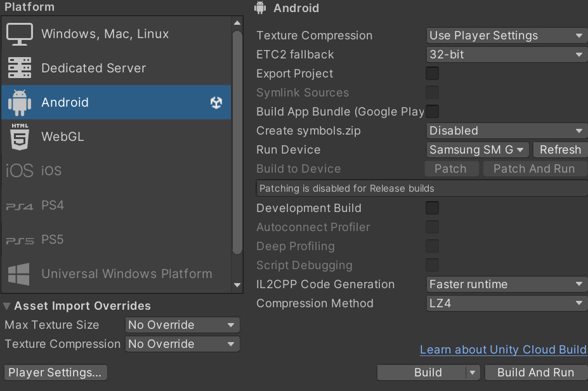Screen dimensions: 588x391
Task: Open the Compression Method LZ4 dropdown
Action: coord(507,303)
